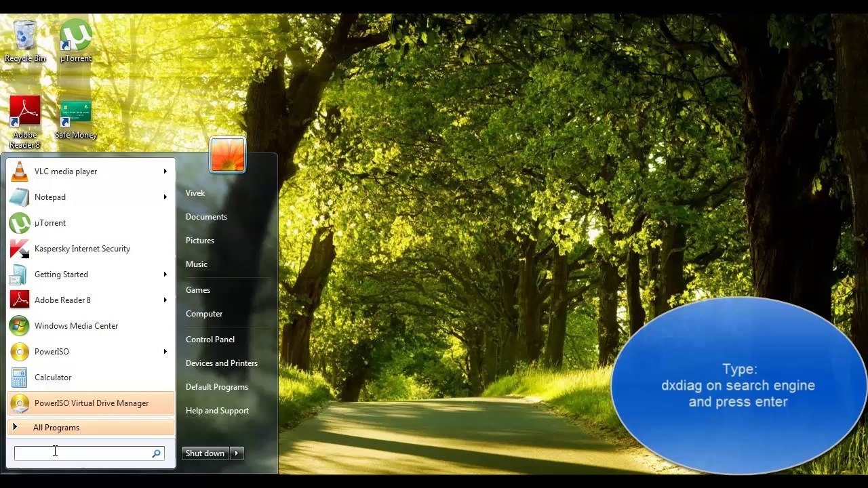Image resolution: width=868 pixels, height=488 pixels.
Task: Expand All Programs list
Action: click(91, 428)
